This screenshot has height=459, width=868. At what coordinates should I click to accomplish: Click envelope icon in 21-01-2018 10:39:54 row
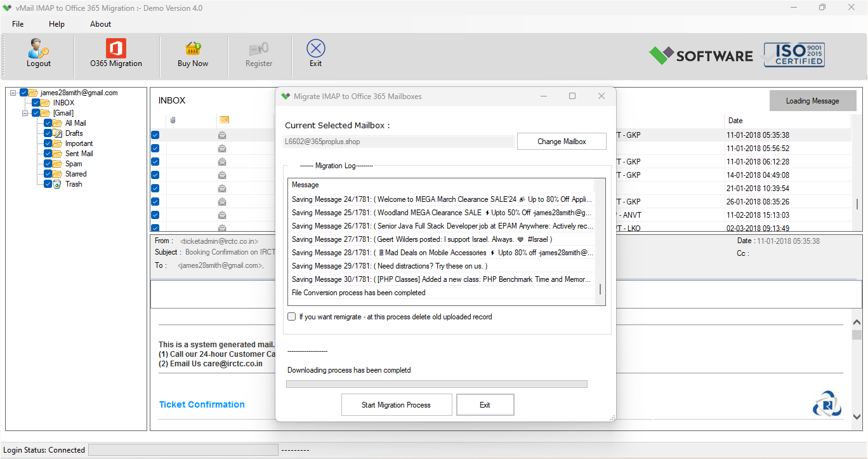(222, 188)
